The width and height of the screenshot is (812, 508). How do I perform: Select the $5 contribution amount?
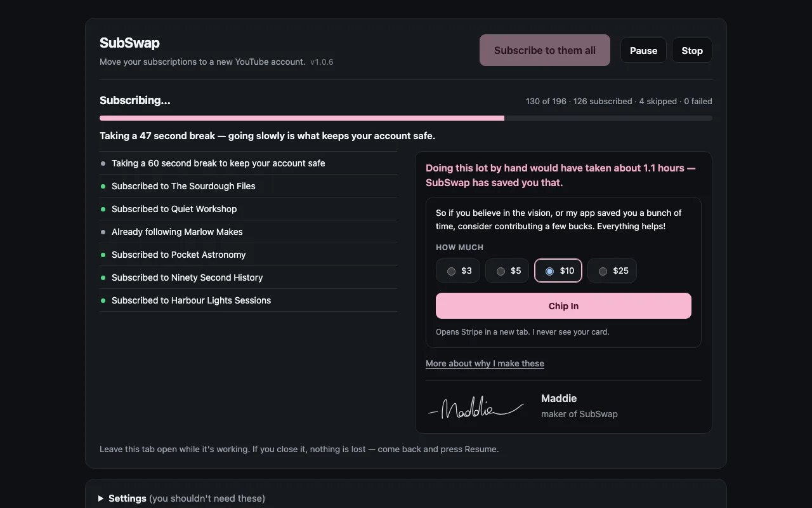pyautogui.click(x=507, y=271)
